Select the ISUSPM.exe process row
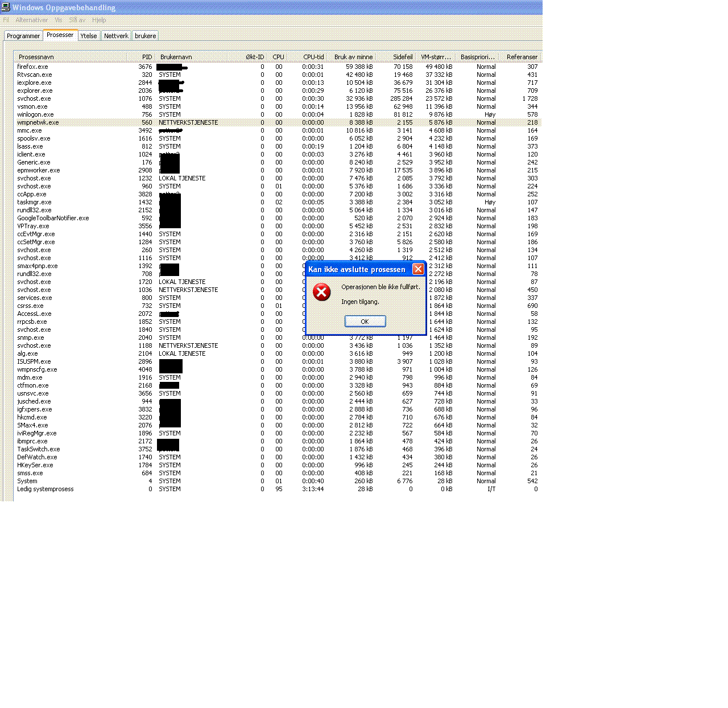 pos(278,361)
